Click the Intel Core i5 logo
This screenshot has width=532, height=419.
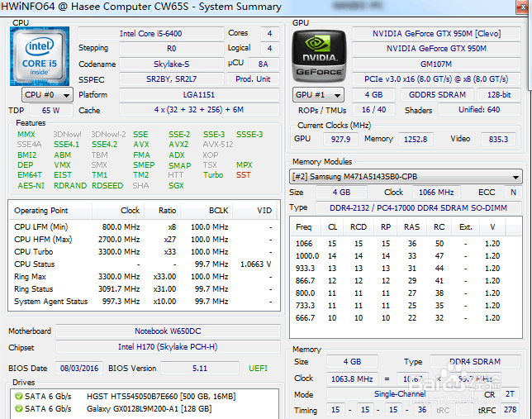40,56
